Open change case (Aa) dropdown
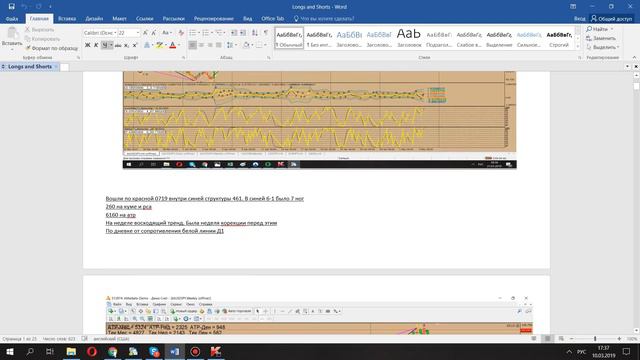The width and height of the screenshot is (640, 360). pyautogui.click(x=167, y=33)
